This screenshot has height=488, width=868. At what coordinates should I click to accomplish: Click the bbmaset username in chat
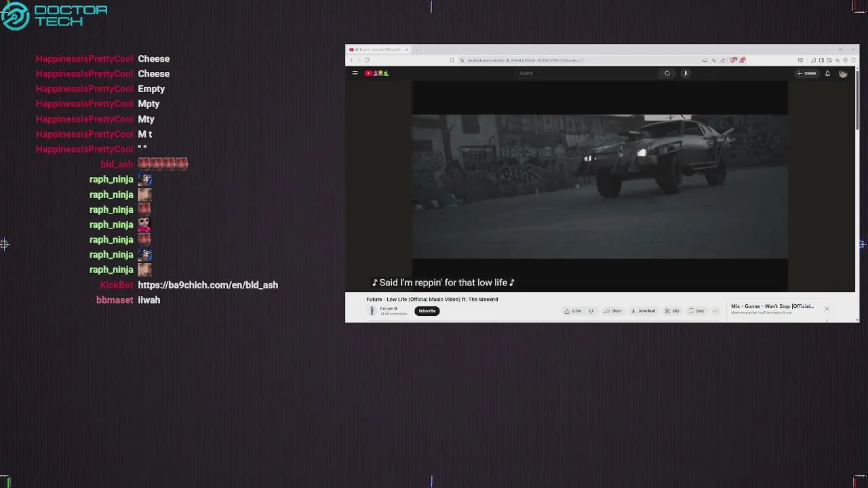click(115, 300)
